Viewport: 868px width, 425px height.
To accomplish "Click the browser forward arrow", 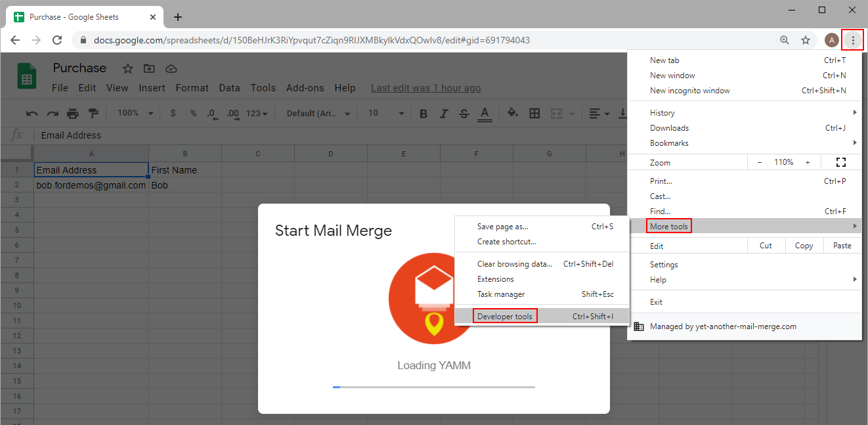I will pyautogui.click(x=36, y=40).
